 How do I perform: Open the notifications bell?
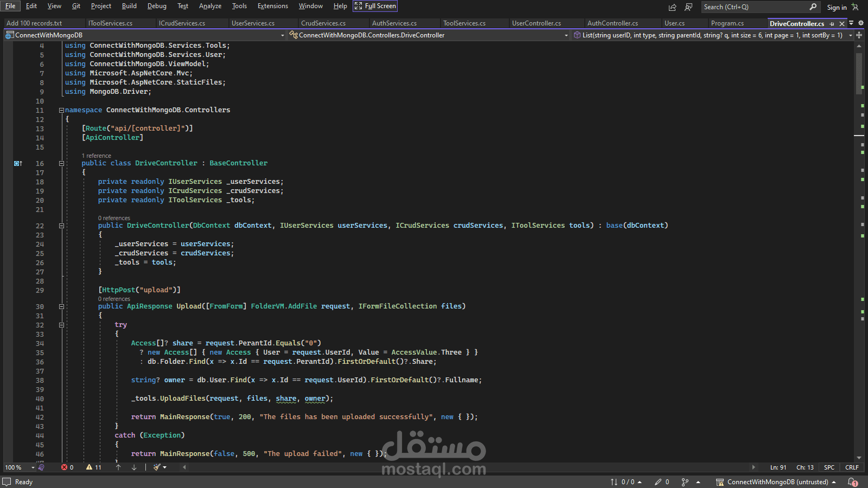point(852,482)
